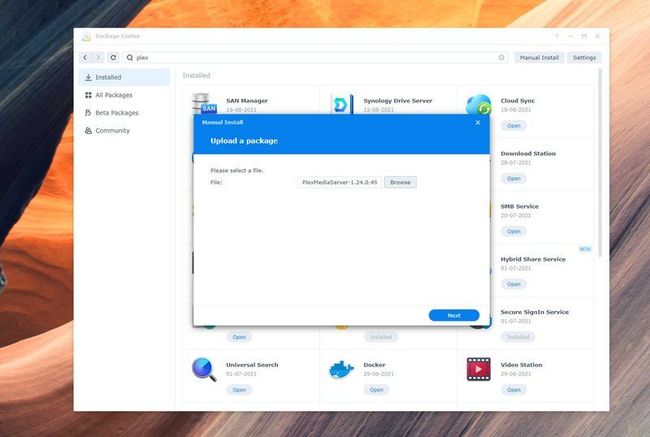Refresh the Package Center list

pyautogui.click(x=113, y=58)
